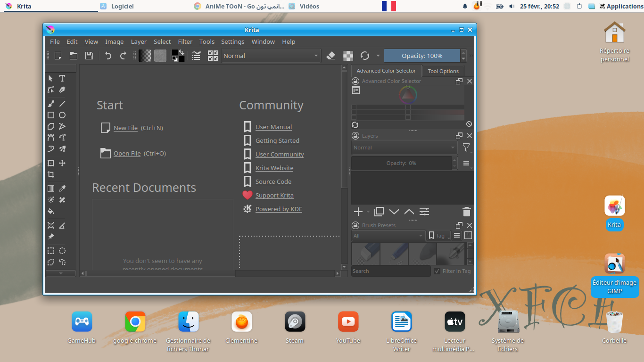Switch to the Tool Options tab

(x=443, y=71)
